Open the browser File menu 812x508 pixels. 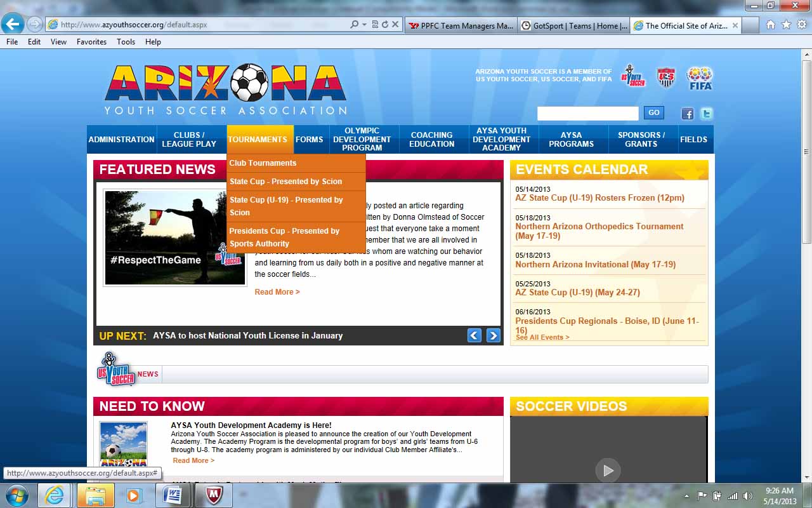pos(12,41)
